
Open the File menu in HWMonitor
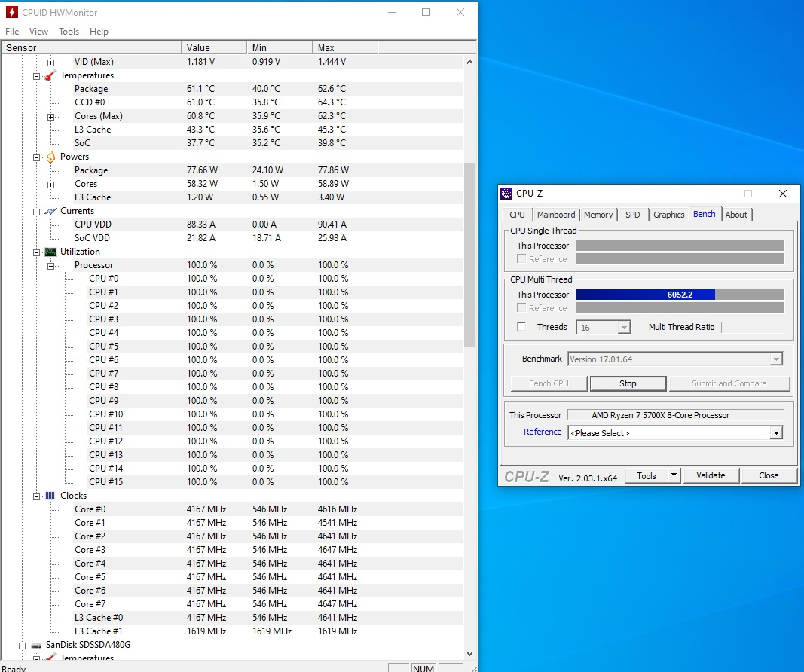12,32
